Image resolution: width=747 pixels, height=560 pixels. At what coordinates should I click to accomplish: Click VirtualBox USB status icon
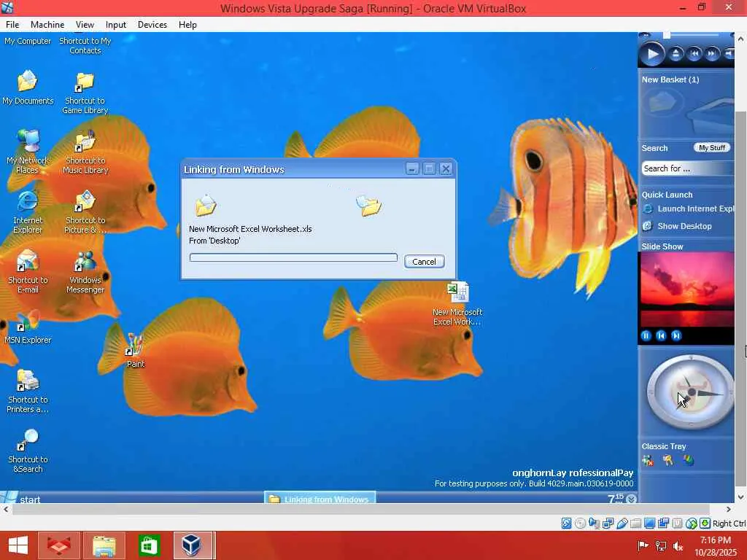622,524
